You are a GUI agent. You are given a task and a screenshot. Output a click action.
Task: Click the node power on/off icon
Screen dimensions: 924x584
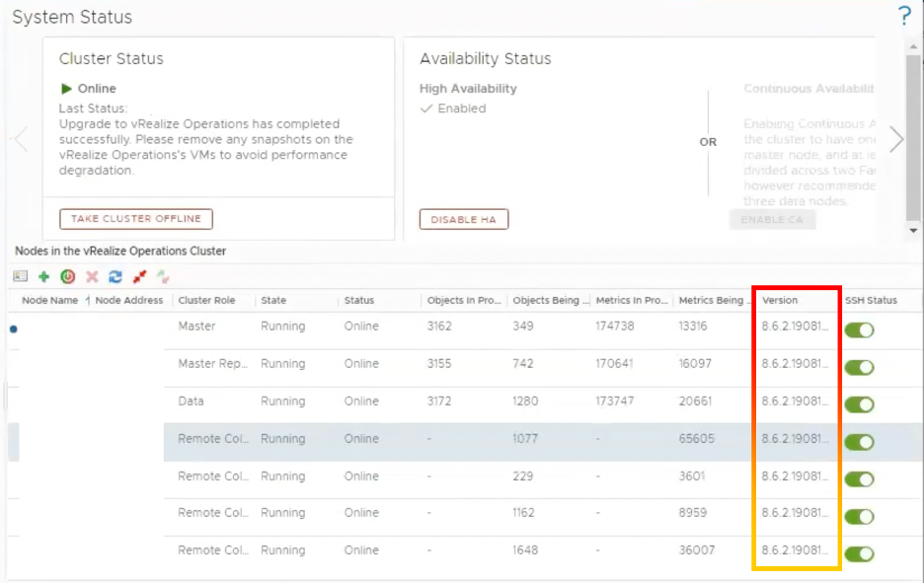pyautogui.click(x=67, y=277)
